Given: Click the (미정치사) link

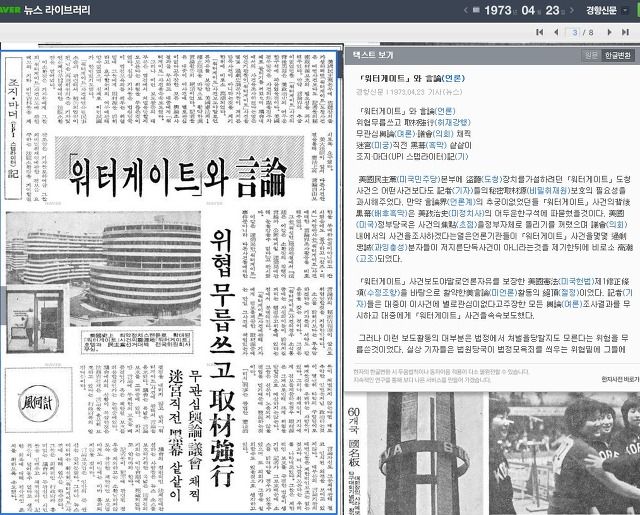Looking at the screenshot, I should click(466, 213).
